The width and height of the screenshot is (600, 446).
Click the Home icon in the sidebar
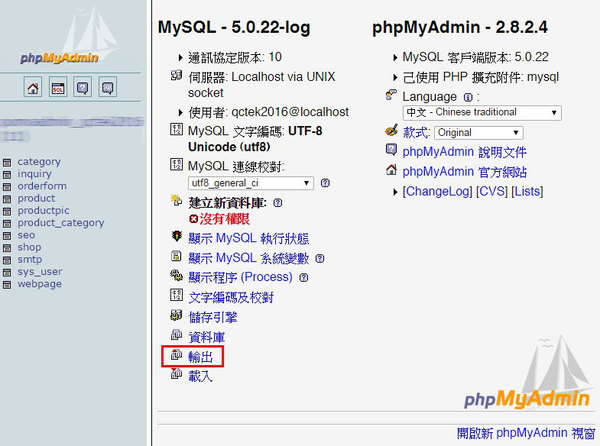[x=33, y=87]
